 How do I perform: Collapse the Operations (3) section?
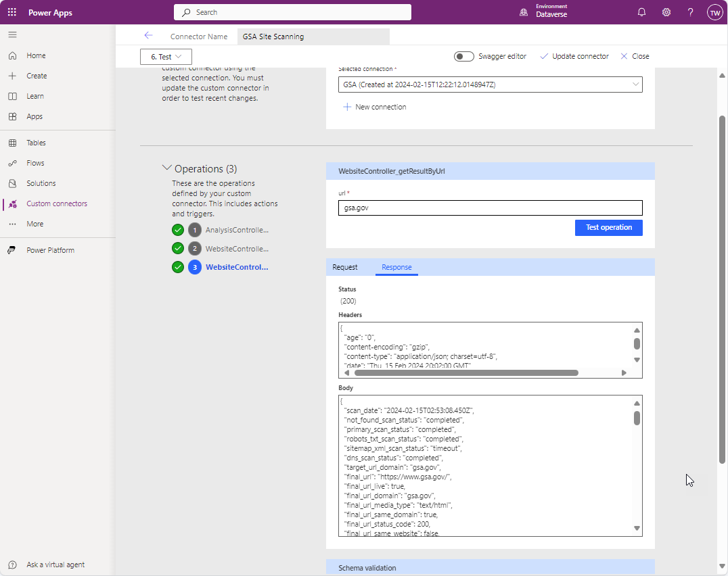point(166,168)
